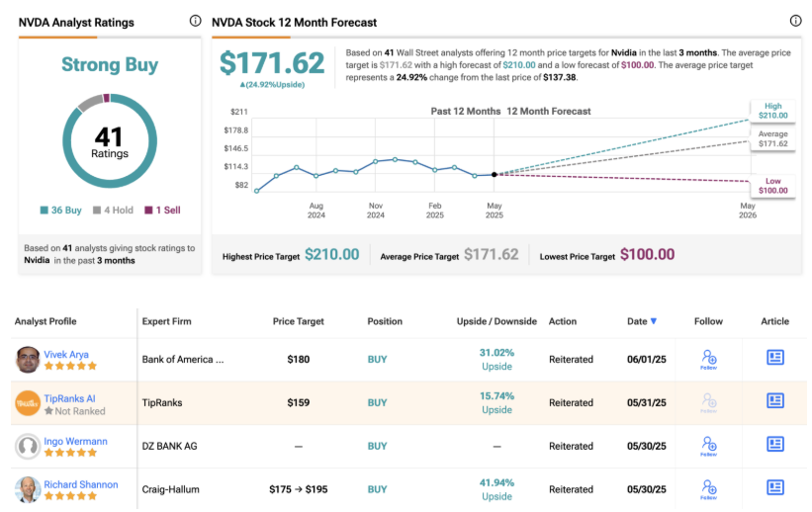Click the Upside / Downside column header

pyautogui.click(x=496, y=321)
